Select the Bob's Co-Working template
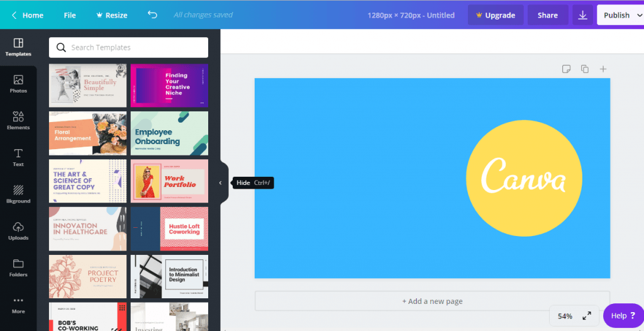The image size is (644, 331). pyautogui.click(x=88, y=317)
